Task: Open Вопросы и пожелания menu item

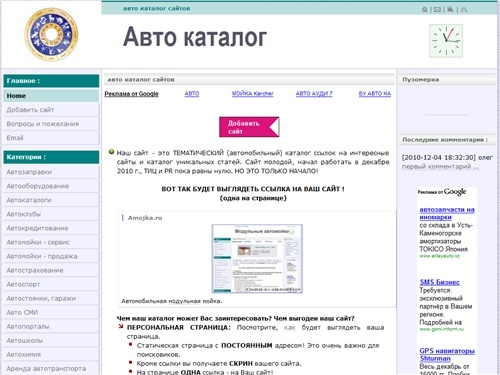Action: (51, 124)
